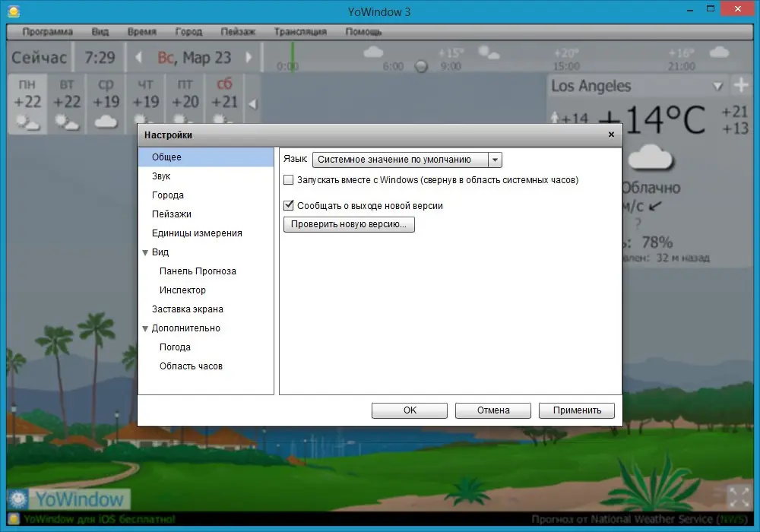Viewport: 760px width, 532px height.
Task: Open the Помощь menu
Action: (363, 31)
